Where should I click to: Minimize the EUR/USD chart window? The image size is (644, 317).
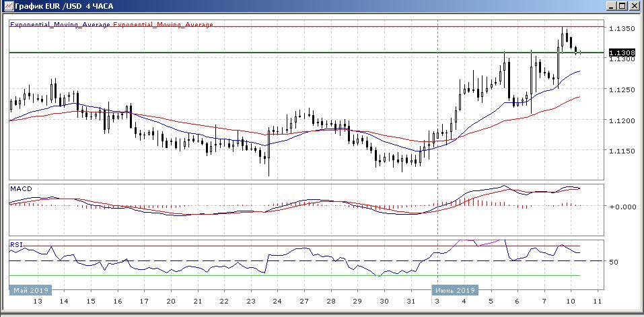610,6
